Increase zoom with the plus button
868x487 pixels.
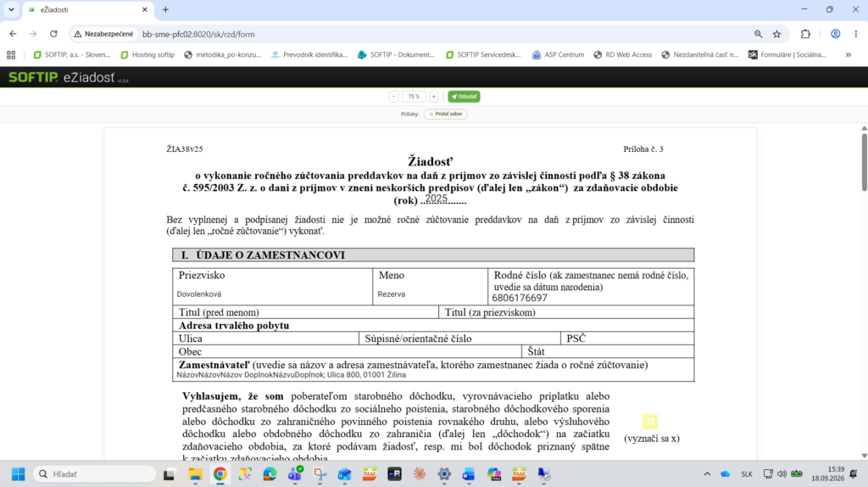pos(434,97)
